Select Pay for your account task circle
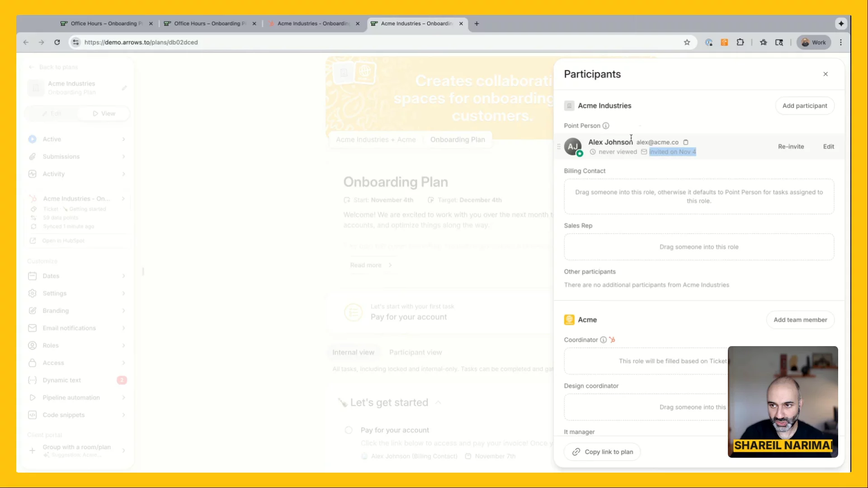 click(349, 430)
